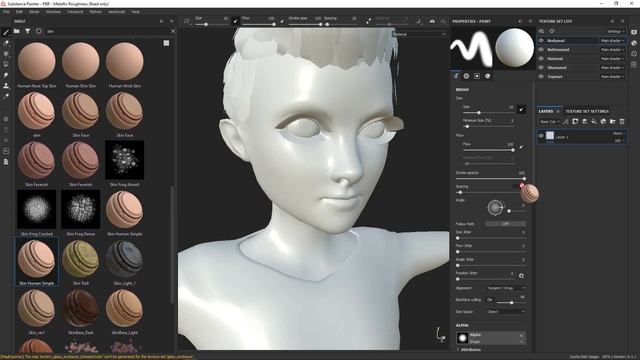The width and height of the screenshot is (640, 360).
Task: Switch to Texture Set Settings tab
Action: point(587,111)
